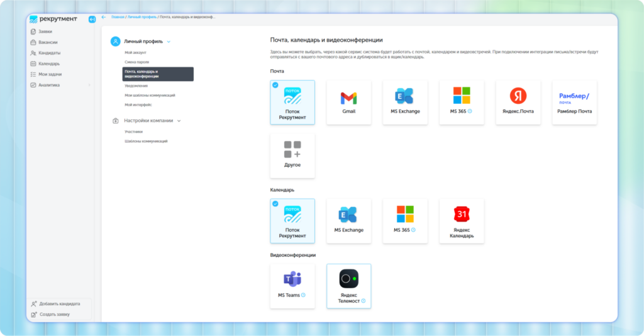Select Поток Рекрутмент calendar service
The height and width of the screenshot is (336, 644).
(292, 221)
